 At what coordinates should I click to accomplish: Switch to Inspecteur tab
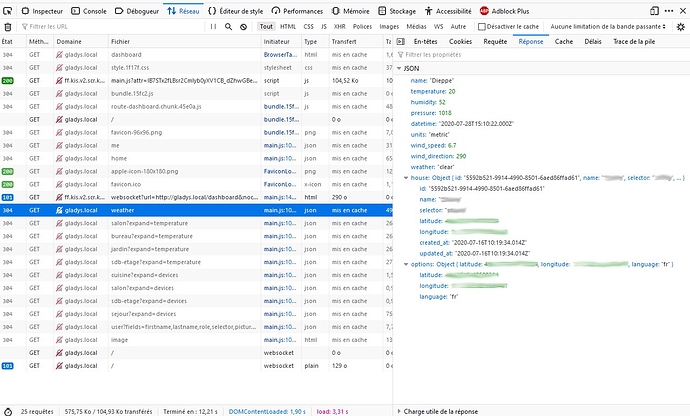pyautogui.click(x=42, y=11)
